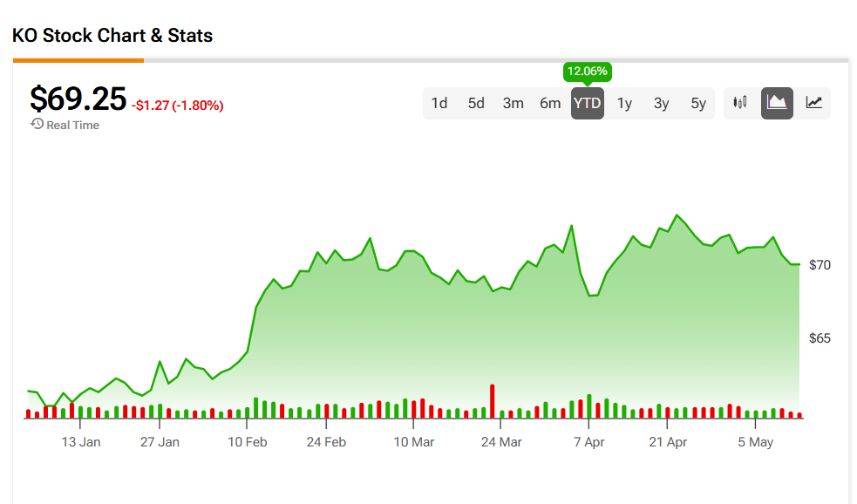Screen dimensions: 857x504
Task: Click the 7 Apr axis date label
Action: (588, 442)
